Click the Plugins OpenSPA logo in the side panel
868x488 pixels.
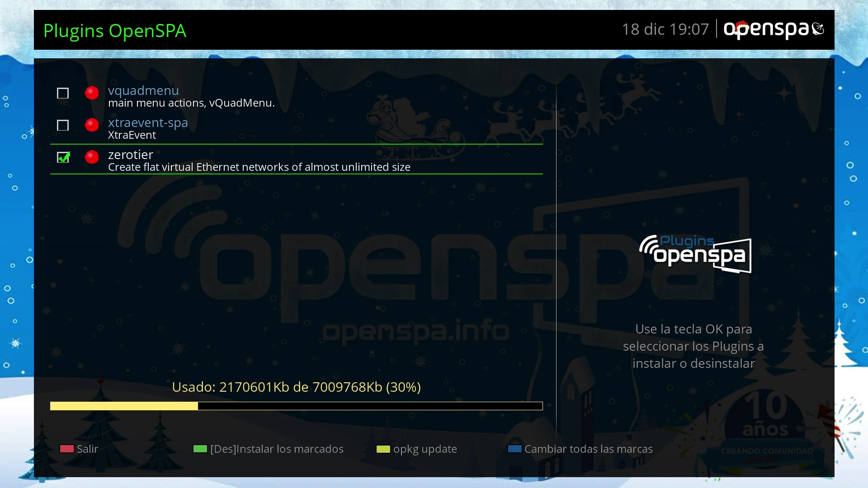point(695,254)
